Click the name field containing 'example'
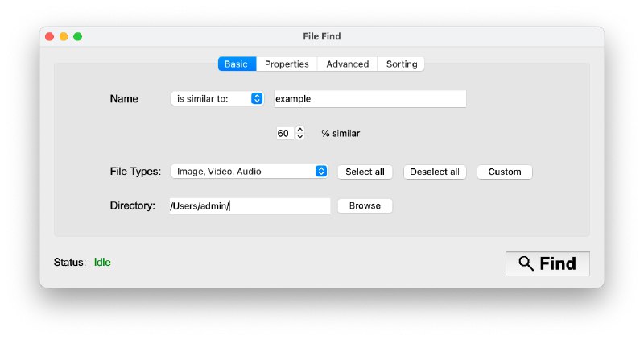 click(369, 99)
